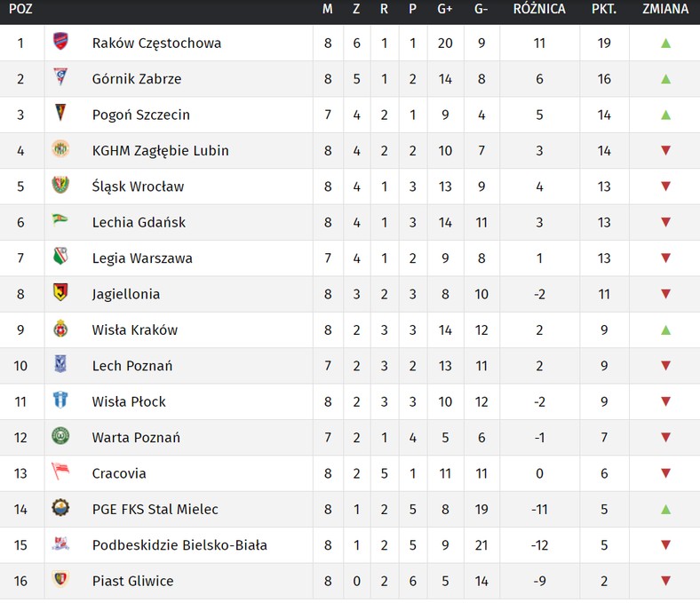
Task: Click the Warta Poznań round badge
Action: (x=60, y=436)
